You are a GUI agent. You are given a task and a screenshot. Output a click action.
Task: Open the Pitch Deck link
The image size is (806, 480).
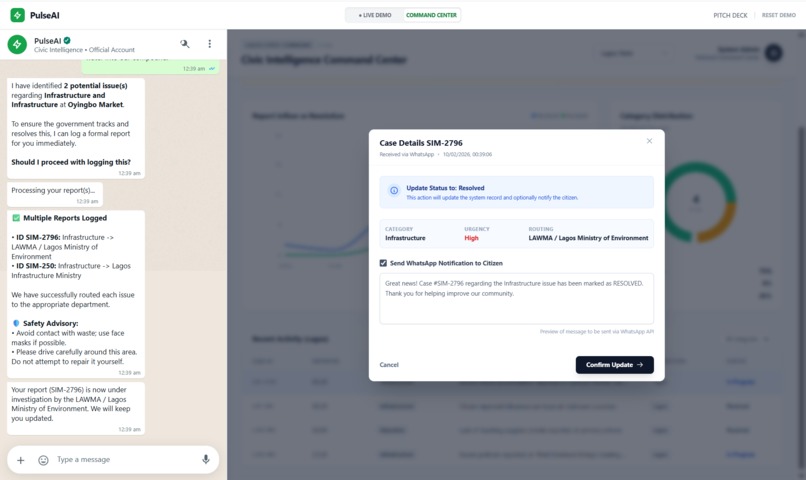730,15
